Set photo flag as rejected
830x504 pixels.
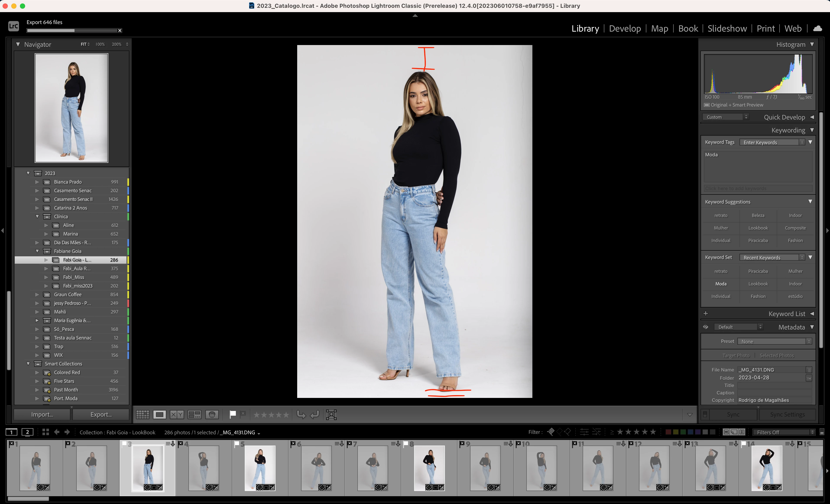click(243, 414)
